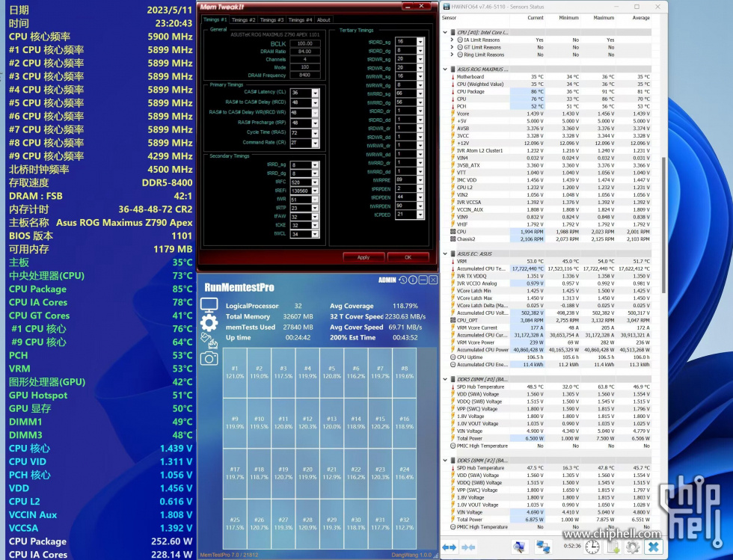Viewport: 733px width, 560px height.
Task: Select Vcore row in HWiNFO sensors
Action: [550, 114]
